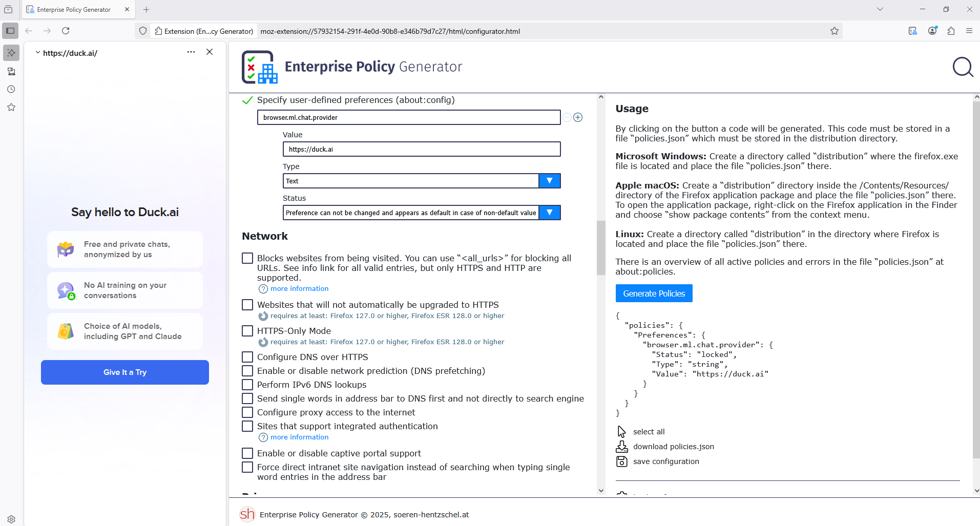The image size is (980, 526).
Task: Click the Give It a Try button
Action: click(x=125, y=372)
